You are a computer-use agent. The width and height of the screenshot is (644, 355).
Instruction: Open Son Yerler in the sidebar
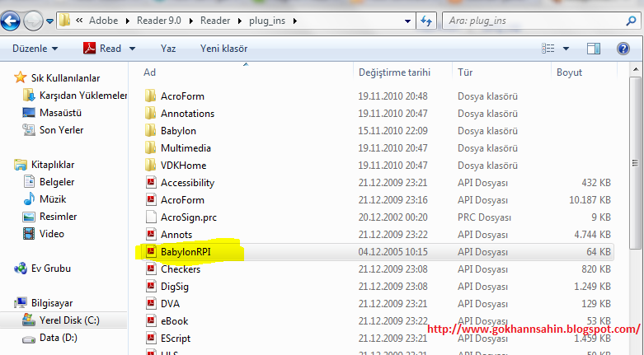click(53, 129)
